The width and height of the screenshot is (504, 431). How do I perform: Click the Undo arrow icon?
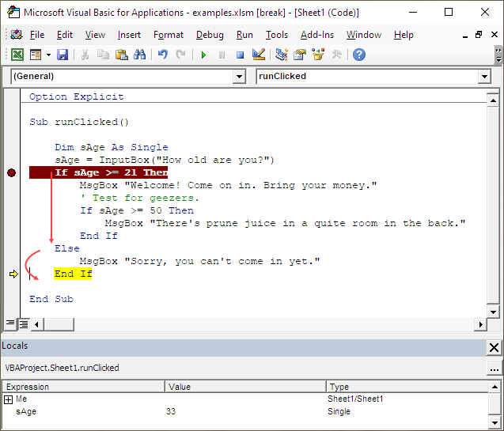pyautogui.click(x=163, y=55)
